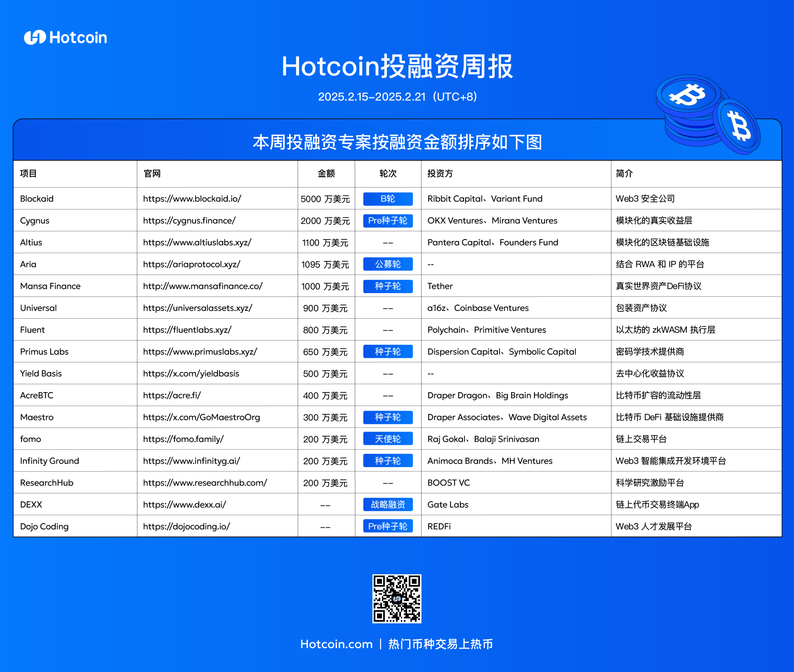Select the BOOST VC investor cell
Image resolution: width=794 pixels, height=672 pixels.
tap(449, 483)
